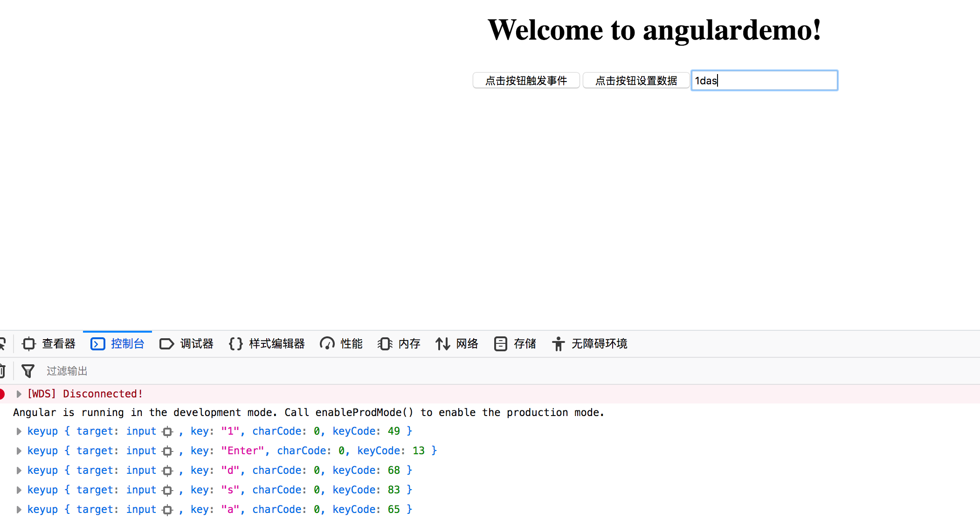Expand the keyup log with key "Enter"

pyautogui.click(x=19, y=451)
